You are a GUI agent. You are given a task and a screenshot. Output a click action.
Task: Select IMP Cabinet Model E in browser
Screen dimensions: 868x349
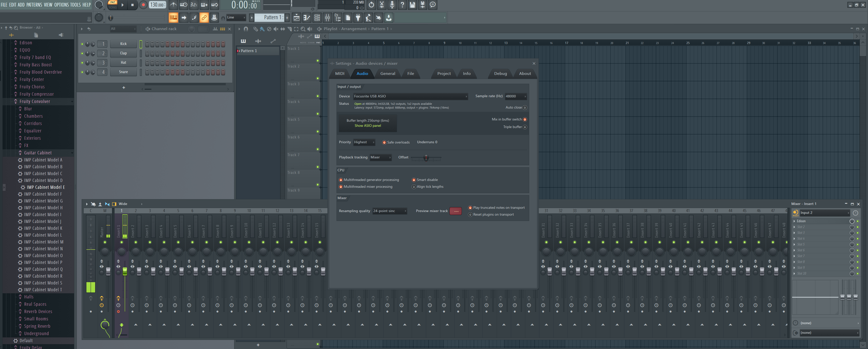tap(46, 188)
